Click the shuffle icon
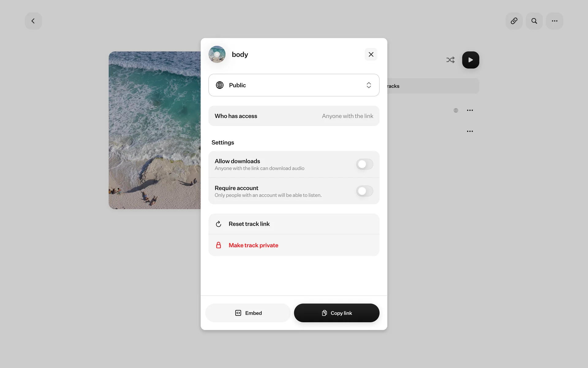 [450, 60]
